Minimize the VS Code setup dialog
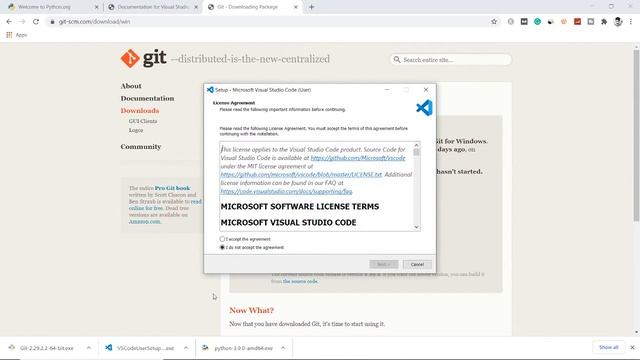 [x=387, y=90]
